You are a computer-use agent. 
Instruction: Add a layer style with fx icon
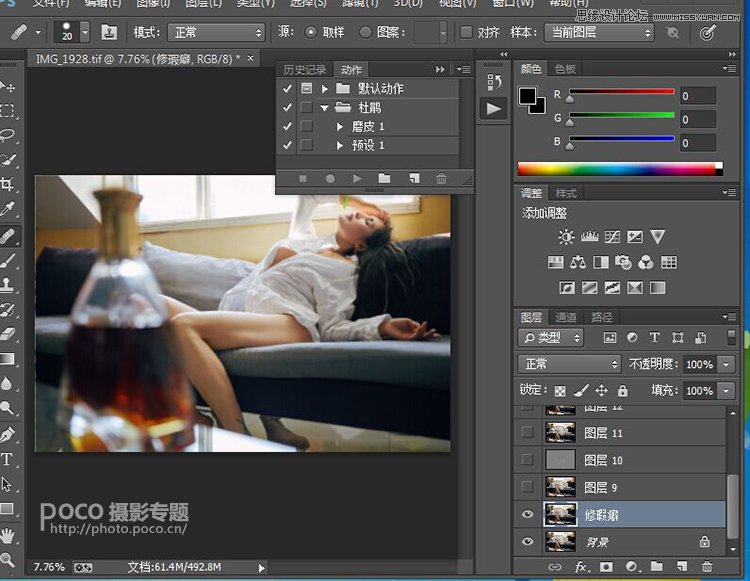click(581, 568)
